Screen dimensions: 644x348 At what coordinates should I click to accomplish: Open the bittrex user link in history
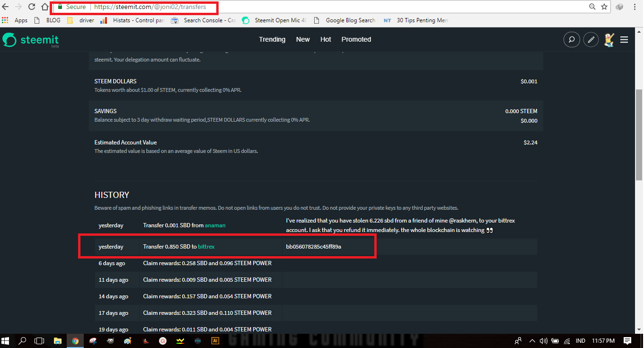(x=206, y=247)
